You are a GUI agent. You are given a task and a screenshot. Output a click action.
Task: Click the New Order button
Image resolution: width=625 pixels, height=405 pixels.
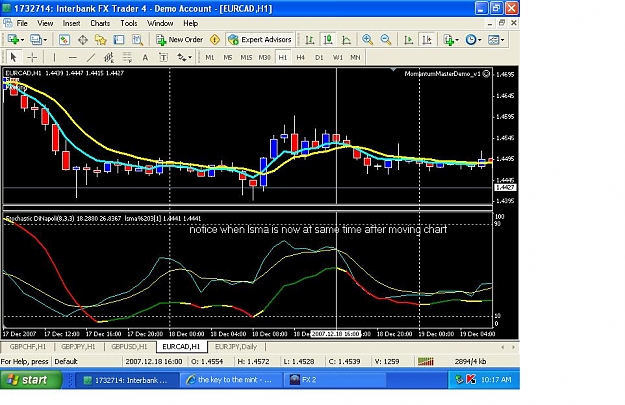tap(179, 39)
